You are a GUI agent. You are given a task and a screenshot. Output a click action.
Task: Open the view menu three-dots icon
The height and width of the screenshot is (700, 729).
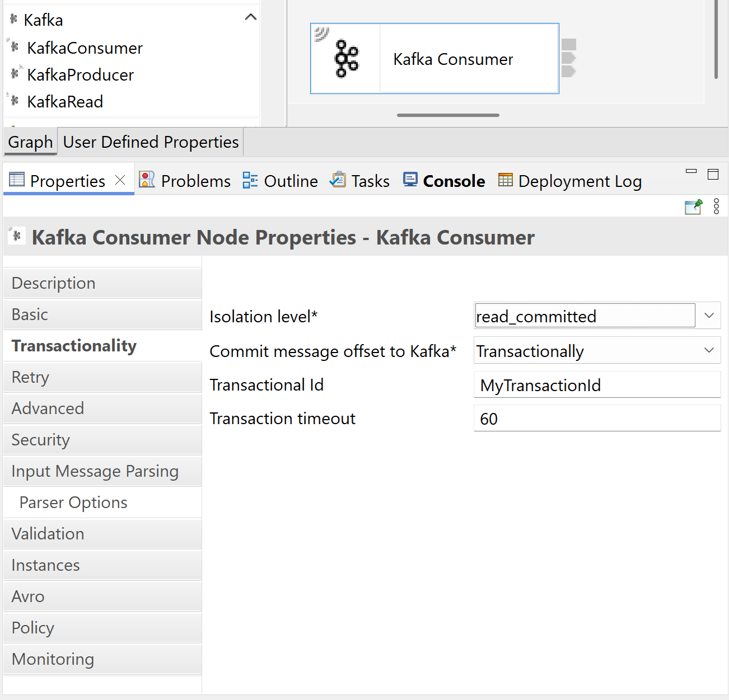point(716,206)
